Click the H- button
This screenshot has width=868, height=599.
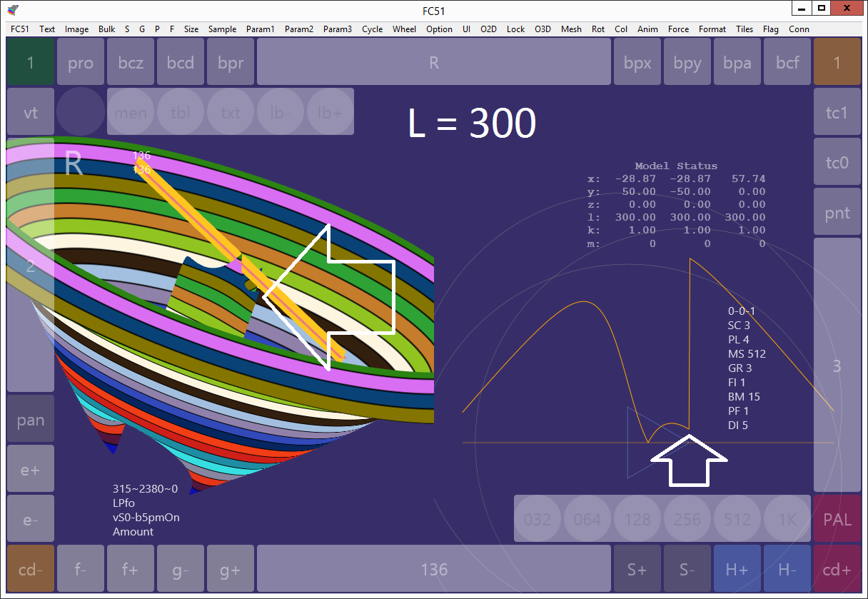click(787, 569)
